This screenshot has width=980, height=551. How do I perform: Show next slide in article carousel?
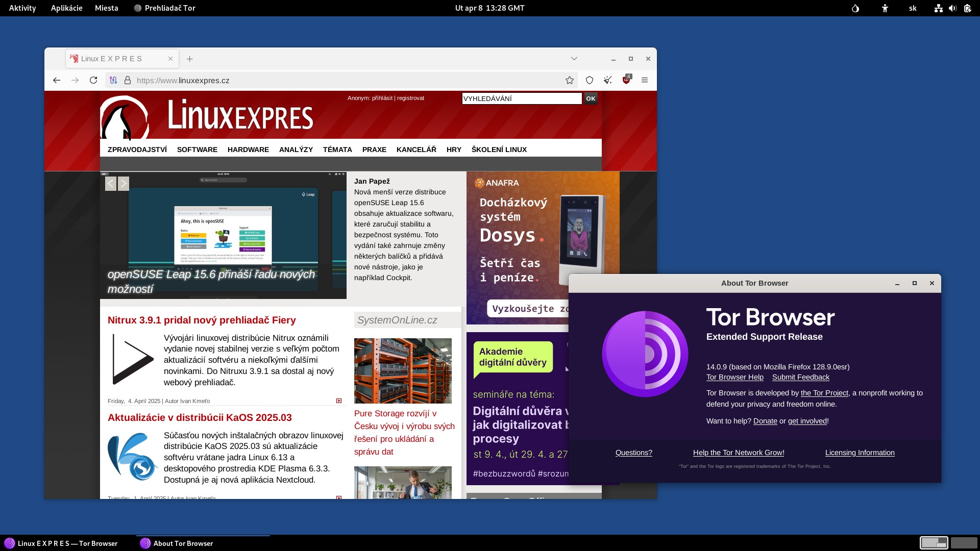pyautogui.click(x=124, y=184)
